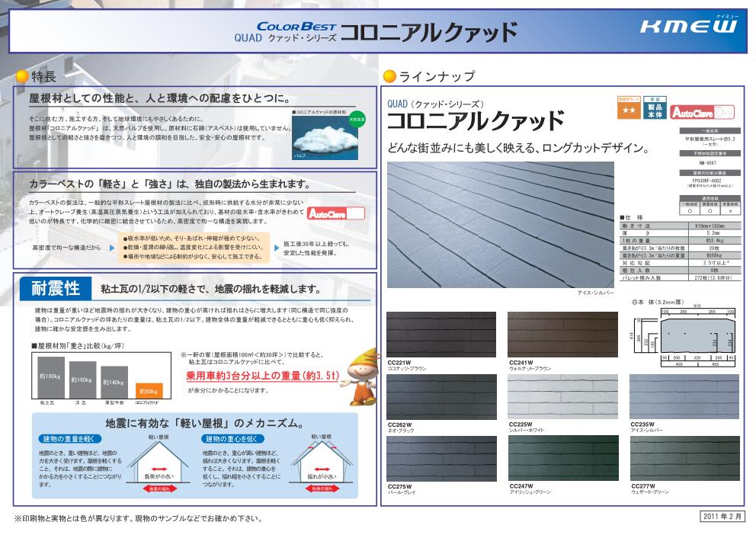This screenshot has width=756, height=535.
Task: Click the 建物の重量を軽く blue label
Action: 69,439
